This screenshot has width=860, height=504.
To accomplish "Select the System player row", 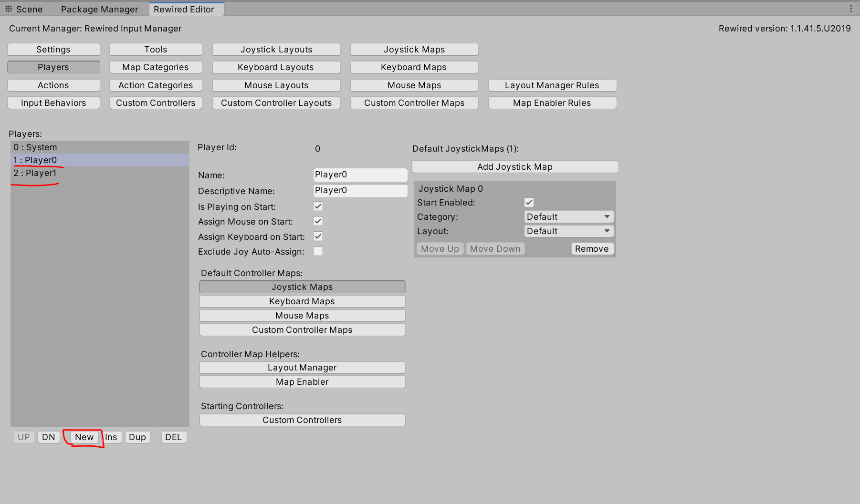I will coord(100,147).
